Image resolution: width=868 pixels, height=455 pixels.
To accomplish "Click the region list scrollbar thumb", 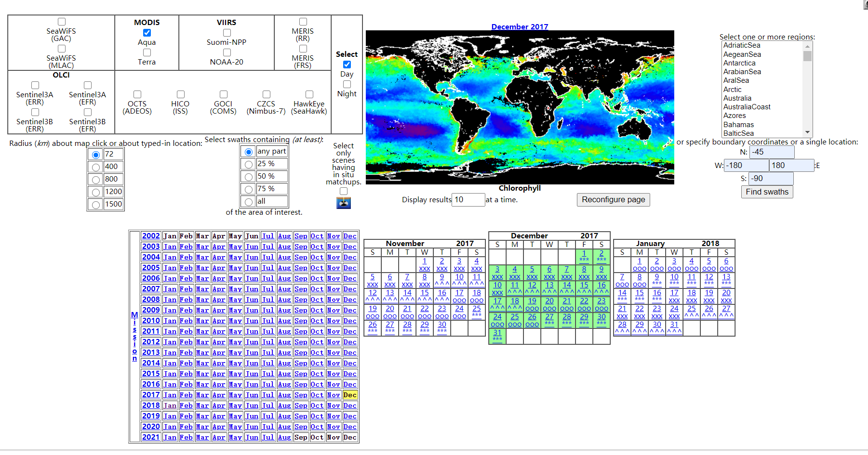I will point(807,56).
